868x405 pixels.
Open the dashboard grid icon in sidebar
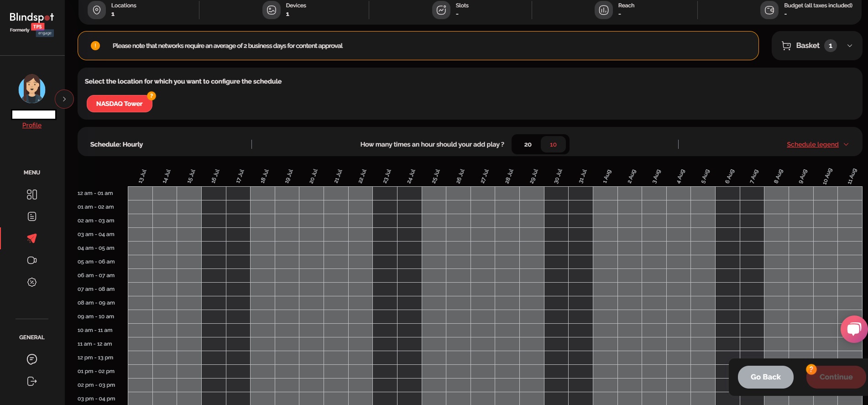32,195
